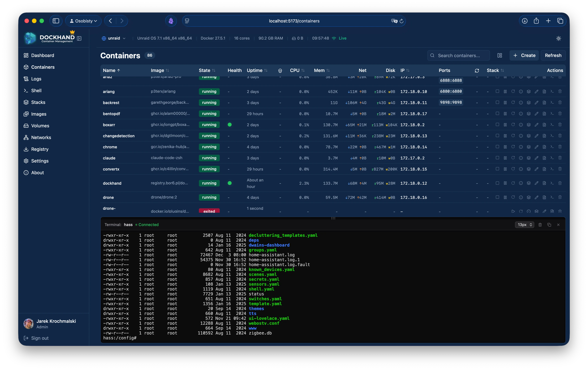Show info for the claude container
This screenshot has height=370, width=588.
521,158
